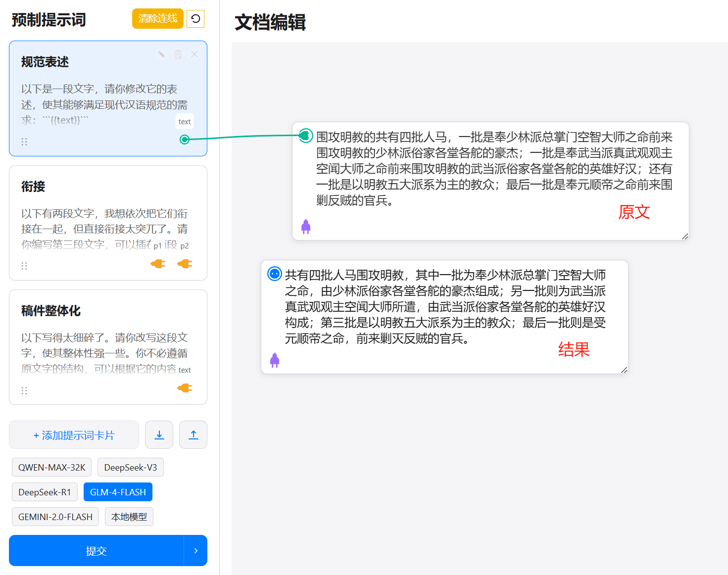Click the blue robot circle on result box

(x=274, y=274)
